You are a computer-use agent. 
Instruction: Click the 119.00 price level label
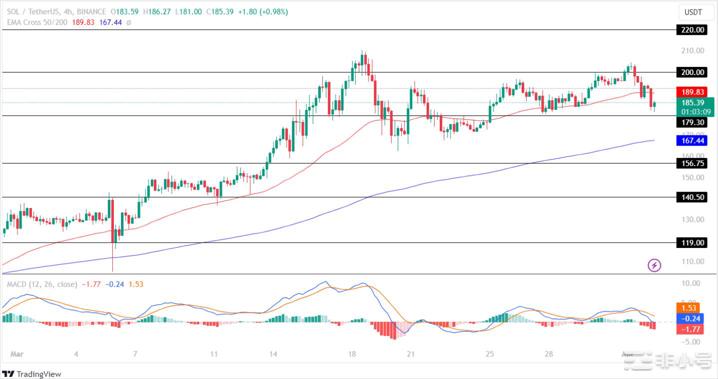point(693,243)
